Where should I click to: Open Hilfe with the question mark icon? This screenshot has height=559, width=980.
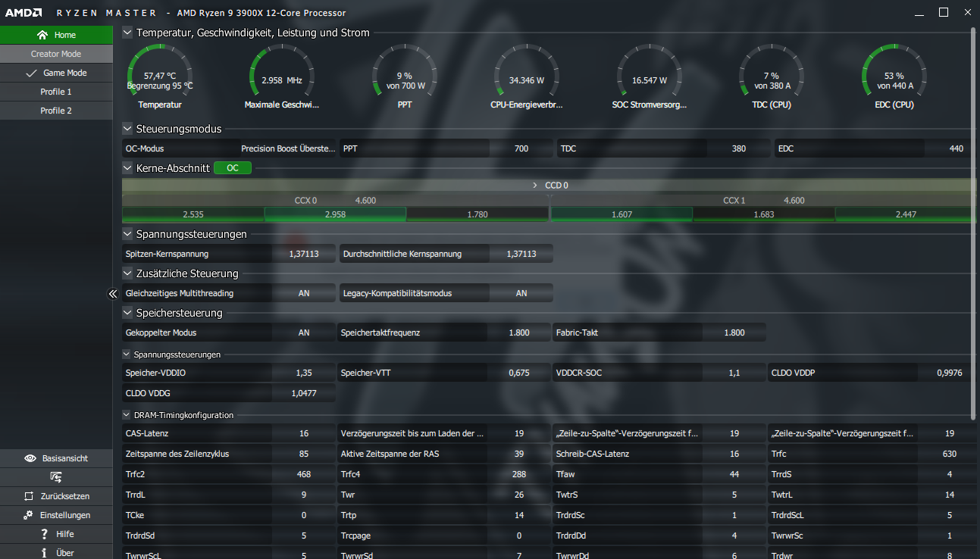click(x=56, y=534)
